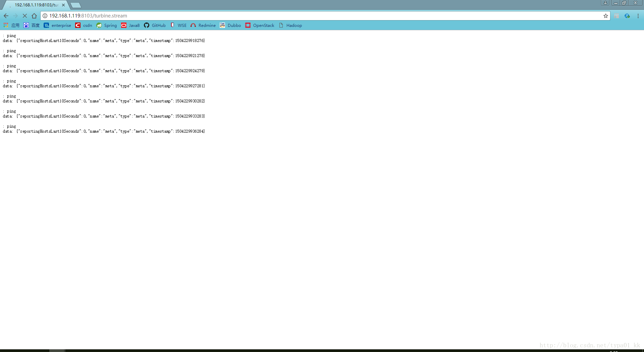Open the Baidu (百度) bookmark
Image resolution: width=644 pixels, height=352 pixels.
[x=32, y=25]
